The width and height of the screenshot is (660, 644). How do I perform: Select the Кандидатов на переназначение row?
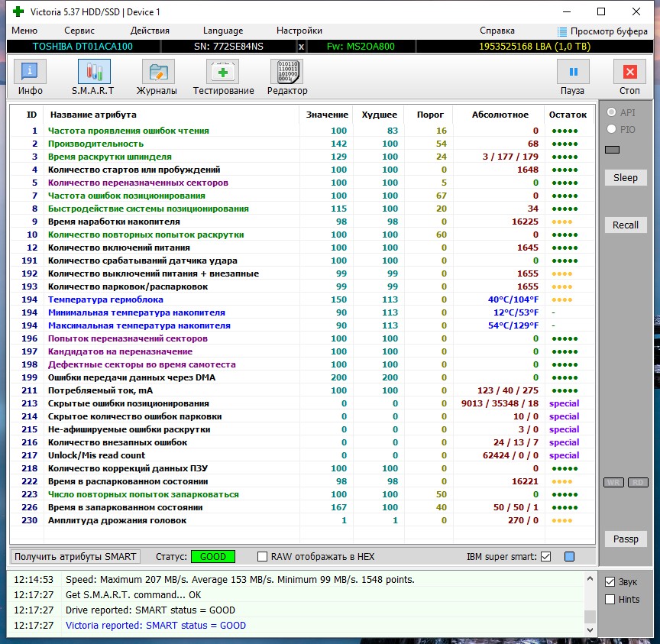302,351
